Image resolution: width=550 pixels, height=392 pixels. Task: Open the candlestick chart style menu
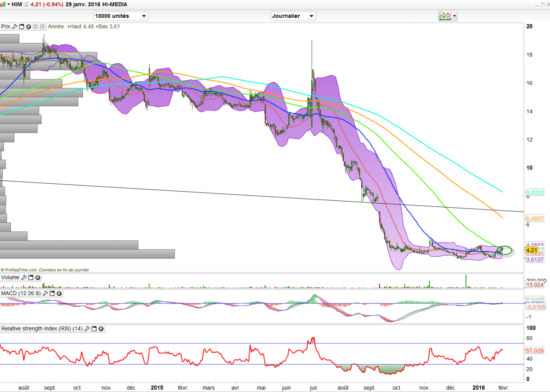tap(3, 4)
